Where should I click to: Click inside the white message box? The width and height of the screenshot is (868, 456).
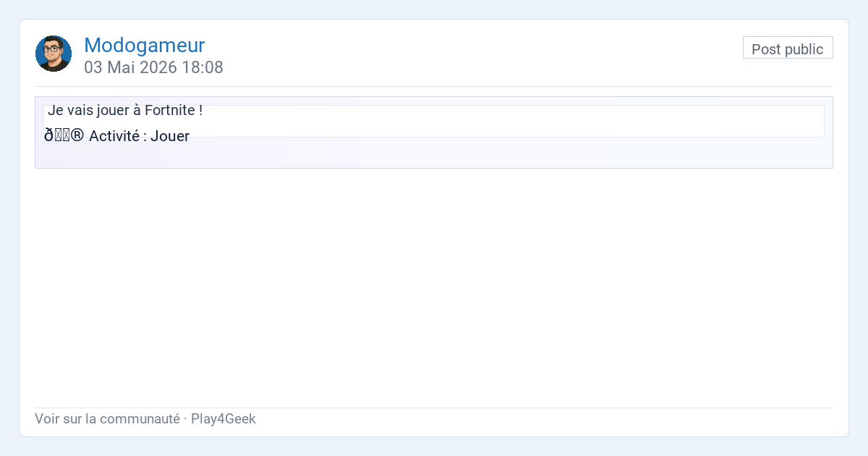click(x=506, y=121)
